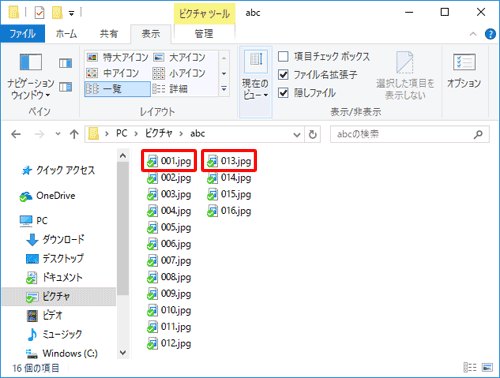Switch to details view status bar icon
The width and height of the screenshot is (500, 378).
[x=470, y=368]
